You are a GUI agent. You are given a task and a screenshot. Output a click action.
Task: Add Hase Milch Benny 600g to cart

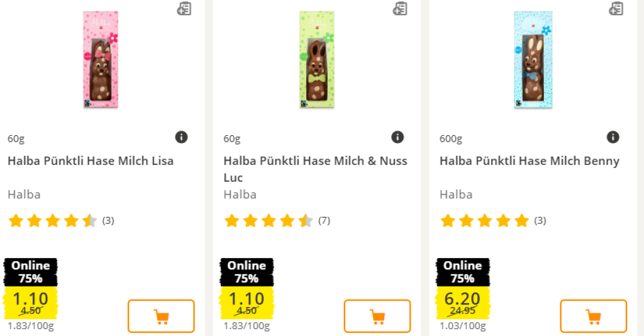593,316
